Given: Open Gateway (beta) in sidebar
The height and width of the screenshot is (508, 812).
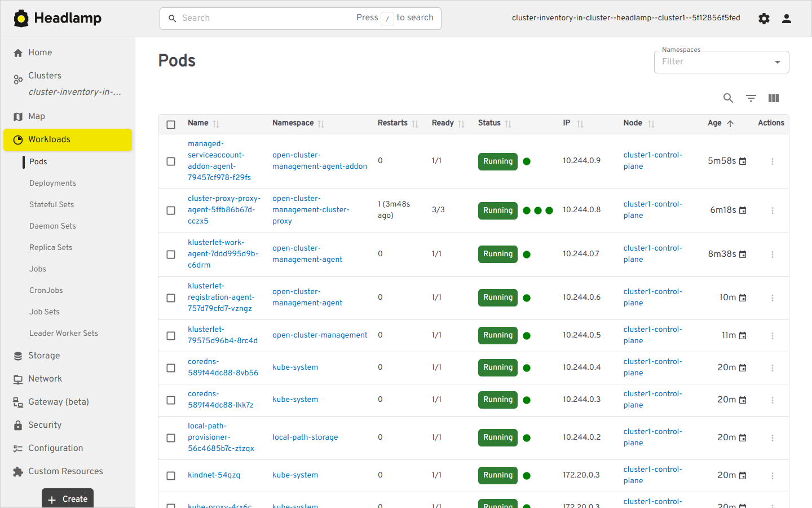Looking at the screenshot, I should point(68,402).
